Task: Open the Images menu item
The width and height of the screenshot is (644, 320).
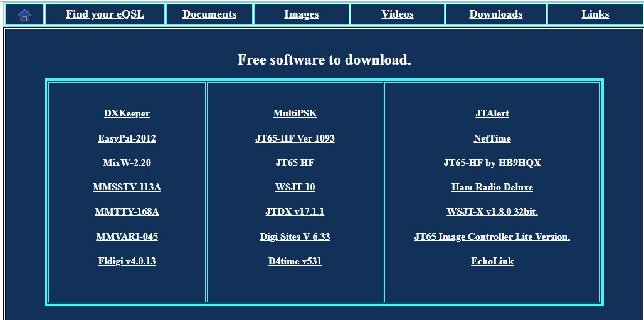Action: (301, 14)
